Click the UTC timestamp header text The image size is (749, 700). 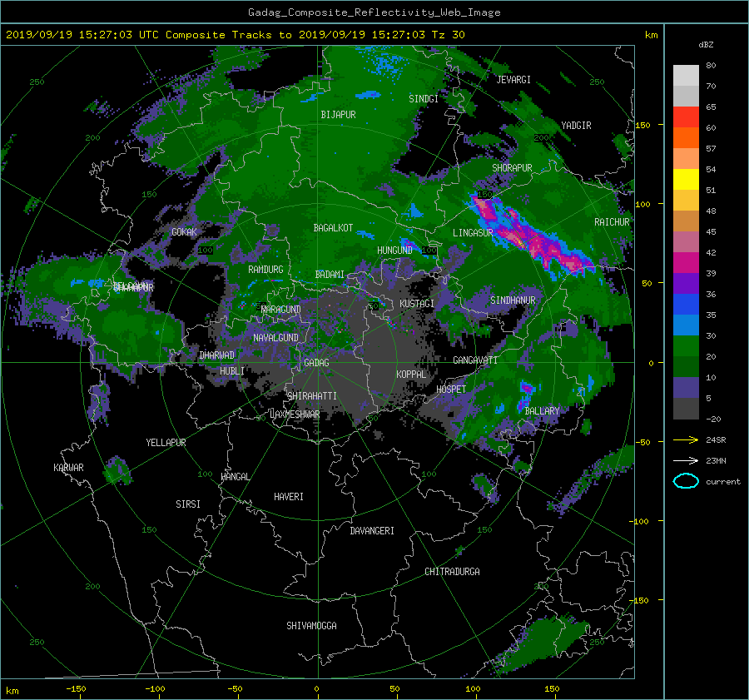235,35
